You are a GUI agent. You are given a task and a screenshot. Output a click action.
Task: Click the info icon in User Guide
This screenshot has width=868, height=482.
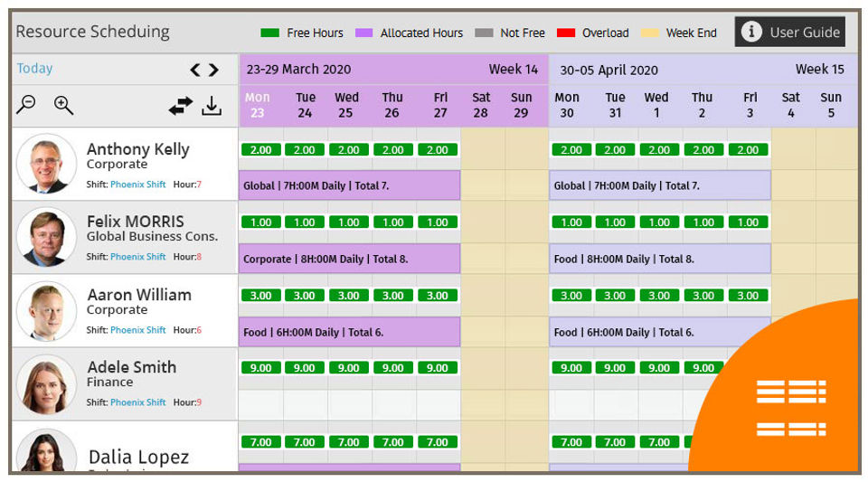[751, 32]
